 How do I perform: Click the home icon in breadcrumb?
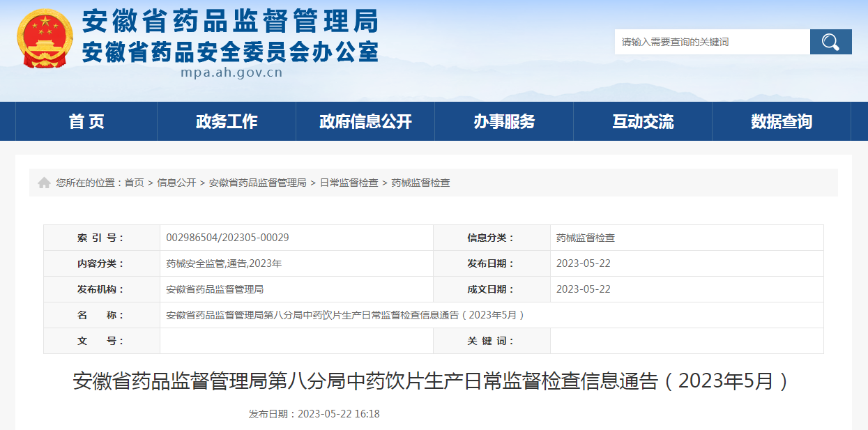[x=44, y=183]
